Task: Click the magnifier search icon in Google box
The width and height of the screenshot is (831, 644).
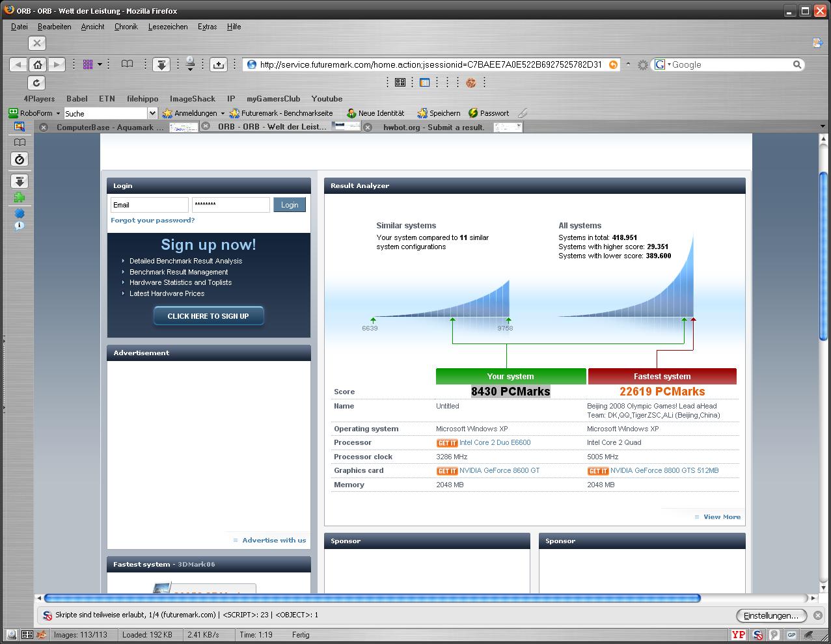Action: click(x=797, y=64)
